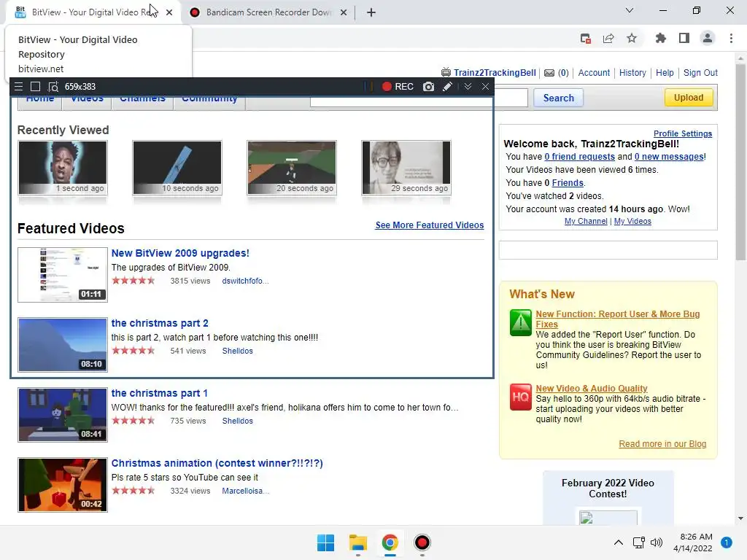747x560 pixels.
Task: Take a screenshot with the camera icon
Action: (428, 87)
